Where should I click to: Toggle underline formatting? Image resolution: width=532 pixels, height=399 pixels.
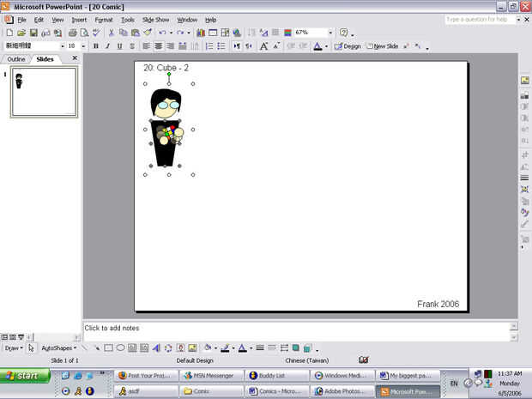120,46
